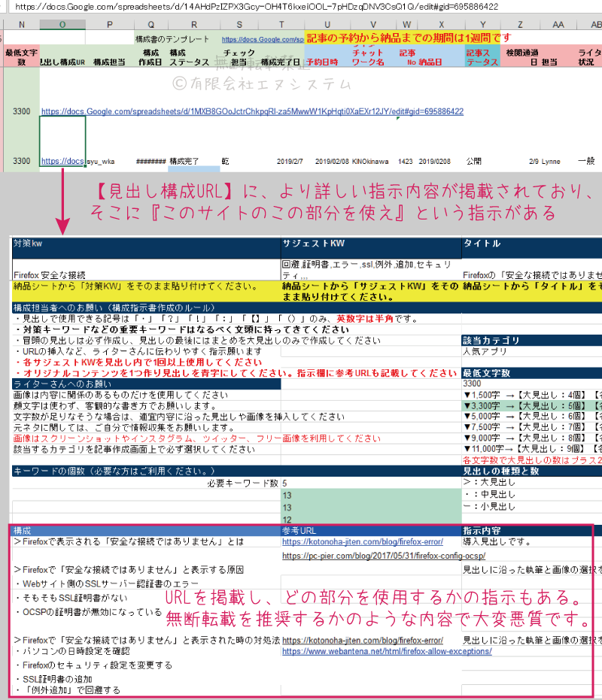This screenshot has width=602, height=700.
Task: Click the red 記事の予約から納品までの期間 notice
Action: click(409, 38)
